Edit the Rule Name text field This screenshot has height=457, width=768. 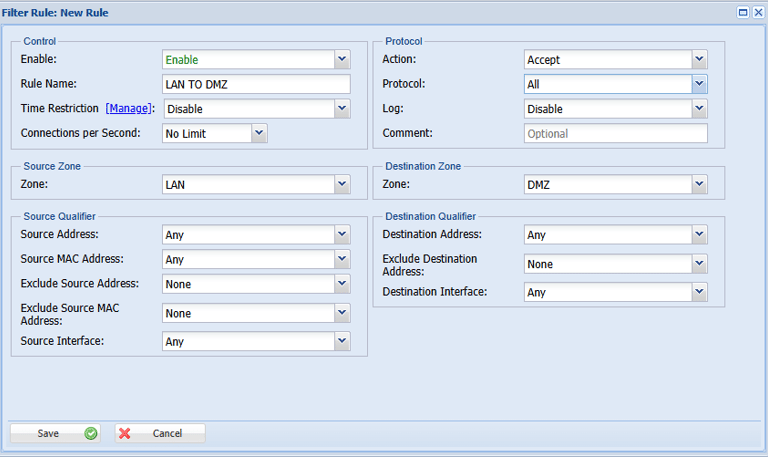pyautogui.click(x=256, y=84)
